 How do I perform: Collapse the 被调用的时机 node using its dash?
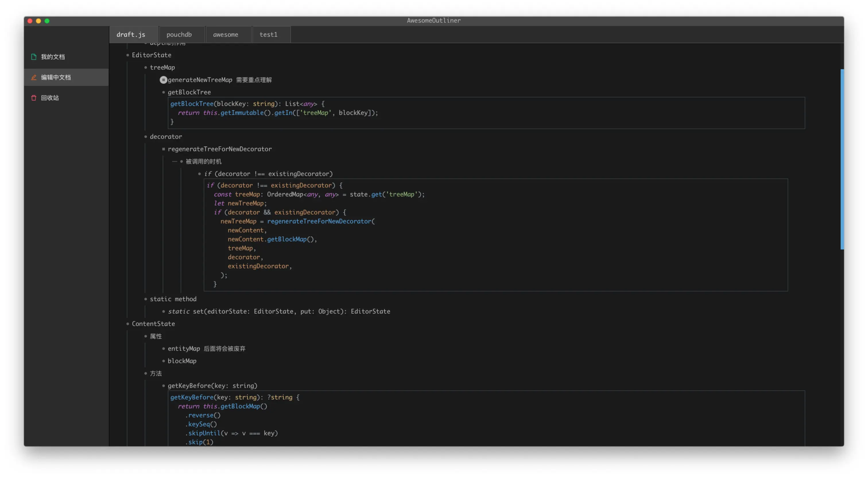coord(175,162)
